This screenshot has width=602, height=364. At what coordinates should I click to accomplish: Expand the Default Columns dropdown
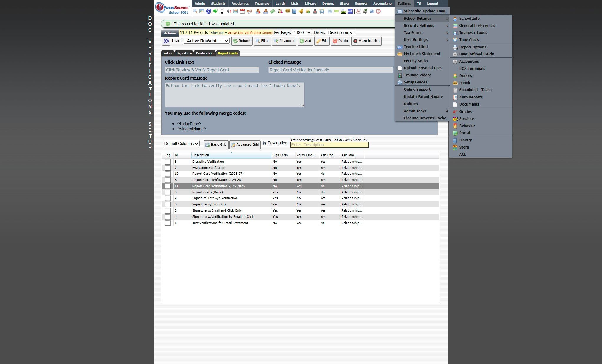pyautogui.click(x=181, y=144)
